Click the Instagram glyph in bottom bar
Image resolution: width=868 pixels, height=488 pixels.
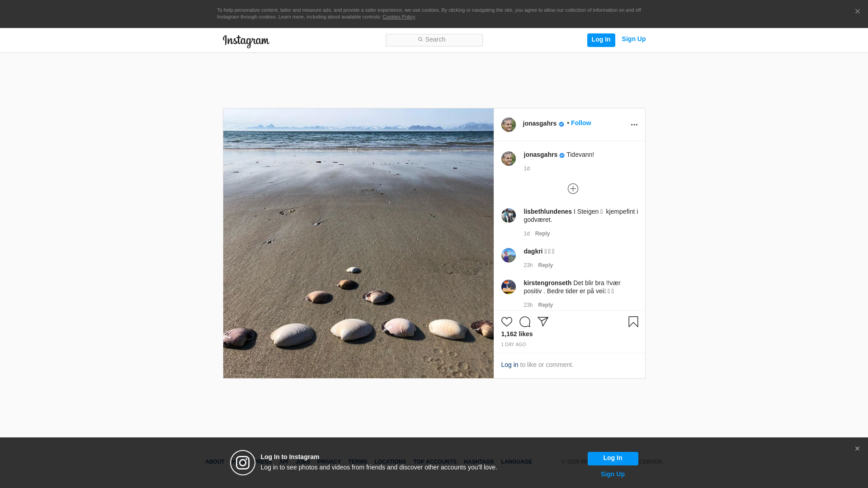pos(243,463)
